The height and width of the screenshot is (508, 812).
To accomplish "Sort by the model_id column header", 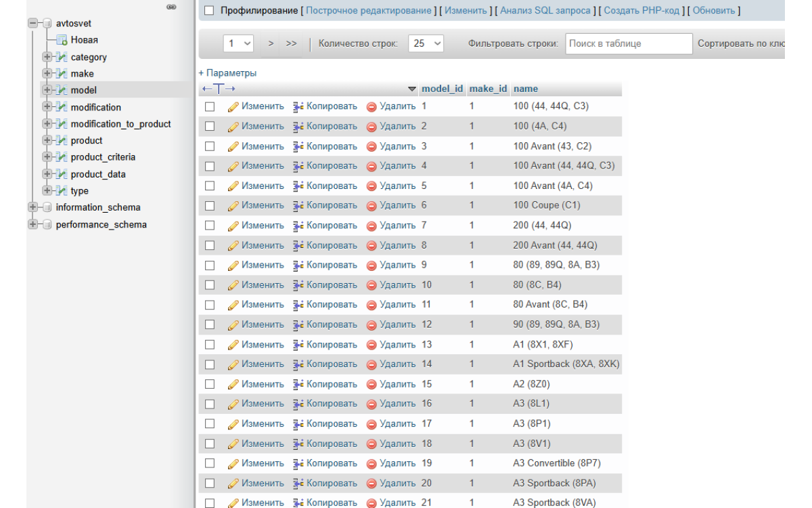I will (442, 89).
